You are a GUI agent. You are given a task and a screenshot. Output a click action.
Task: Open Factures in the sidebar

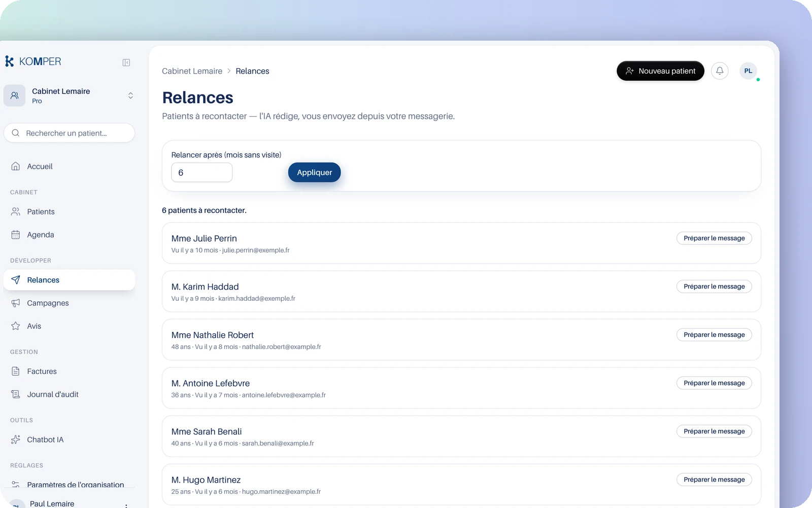[x=70, y=371]
